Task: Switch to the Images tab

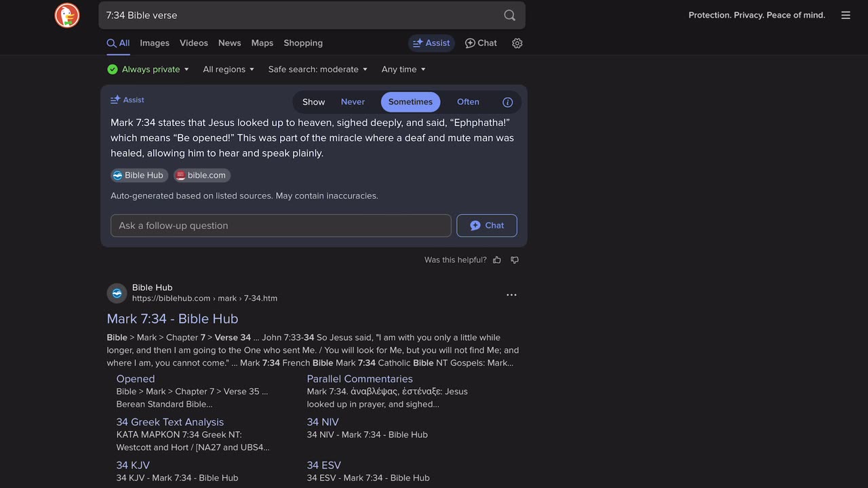Action: coord(155,43)
